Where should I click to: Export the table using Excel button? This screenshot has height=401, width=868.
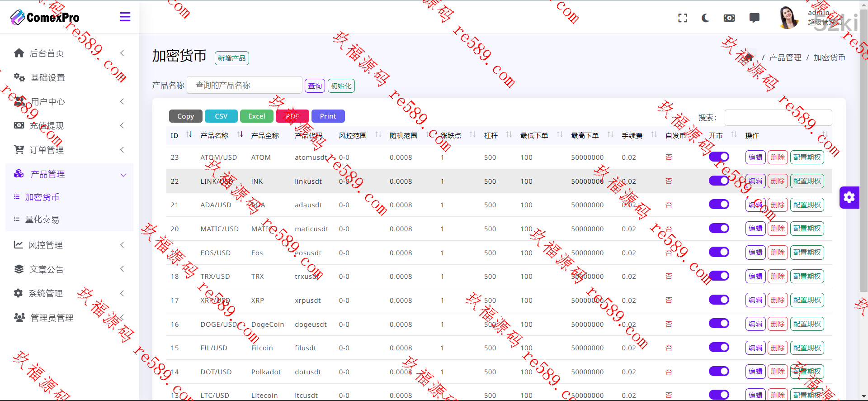click(x=256, y=116)
